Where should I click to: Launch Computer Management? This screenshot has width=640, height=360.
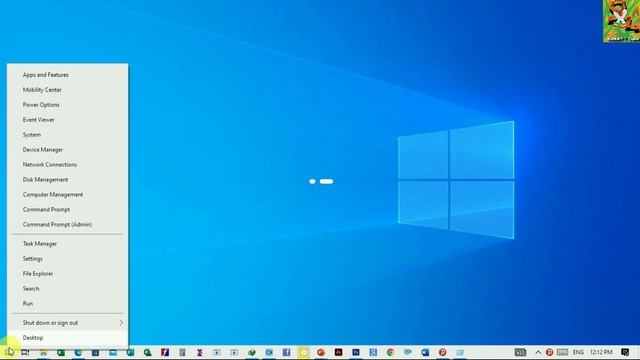pos(67,195)
